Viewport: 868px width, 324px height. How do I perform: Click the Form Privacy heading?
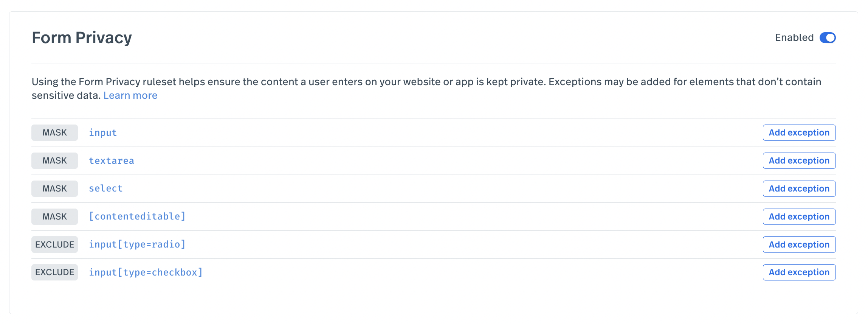[x=82, y=38]
